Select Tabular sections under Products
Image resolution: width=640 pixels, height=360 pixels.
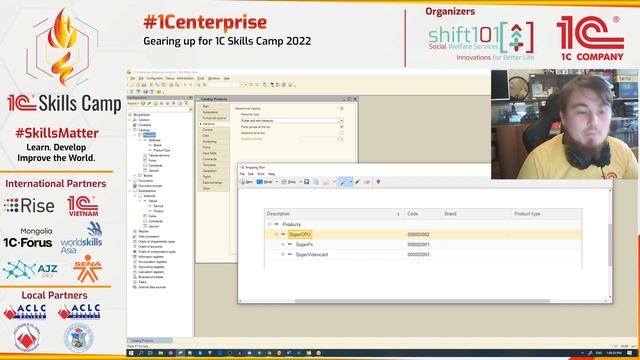coord(159,156)
